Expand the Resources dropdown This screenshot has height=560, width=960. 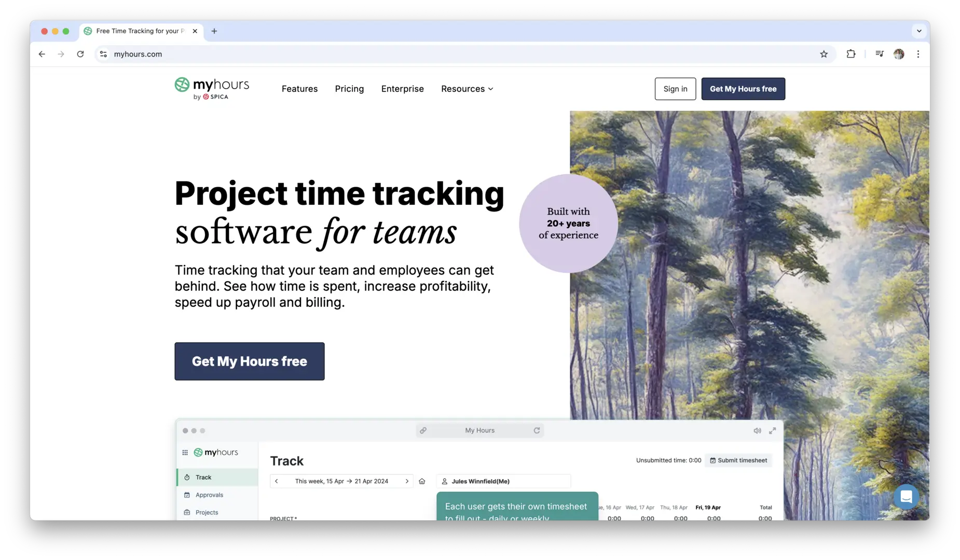click(467, 89)
